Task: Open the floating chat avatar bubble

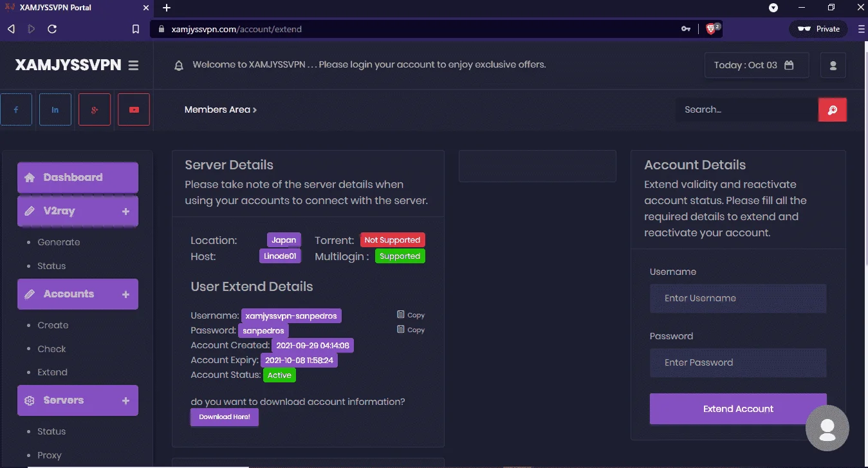Action: coord(827,427)
